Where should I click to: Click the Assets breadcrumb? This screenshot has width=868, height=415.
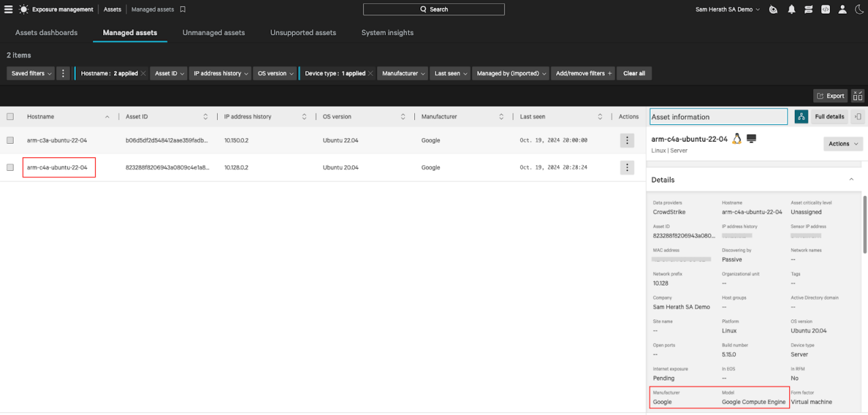coord(113,9)
